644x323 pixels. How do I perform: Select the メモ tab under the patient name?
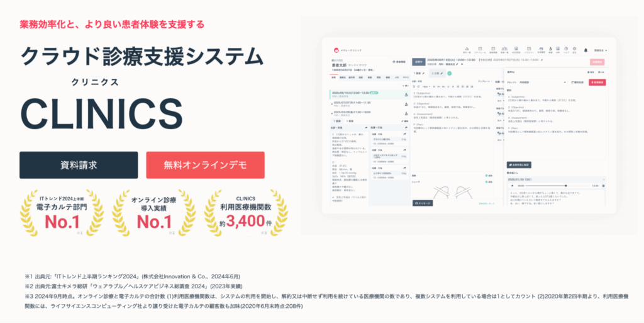pyautogui.click(x=397, y=77)
